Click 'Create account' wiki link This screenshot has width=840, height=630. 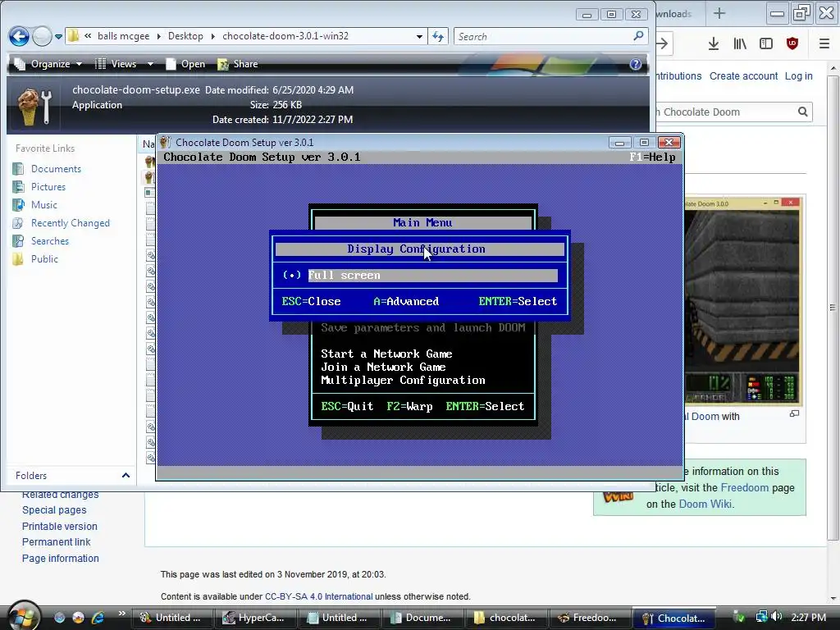[743, 76]
